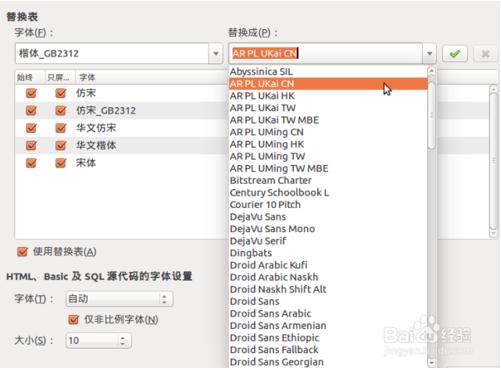Choose Droid Sans Armenian font
The height and width of the screenshot is (370, 501).
[x=328, y=325]
